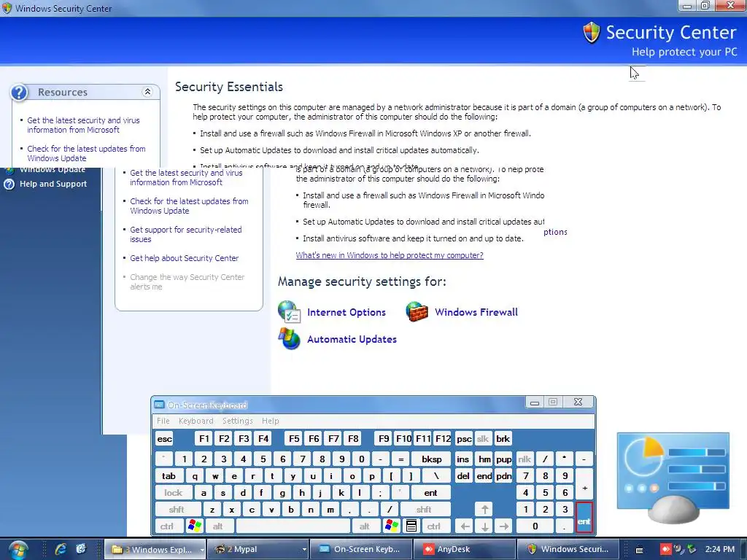Click the tab key on on-screen keyboard
Screen dimensions: 747x560
(x=169, y=475)
